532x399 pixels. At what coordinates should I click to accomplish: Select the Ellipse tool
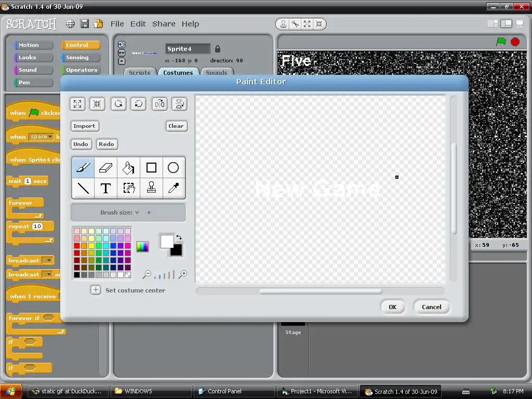pos(174,167)
